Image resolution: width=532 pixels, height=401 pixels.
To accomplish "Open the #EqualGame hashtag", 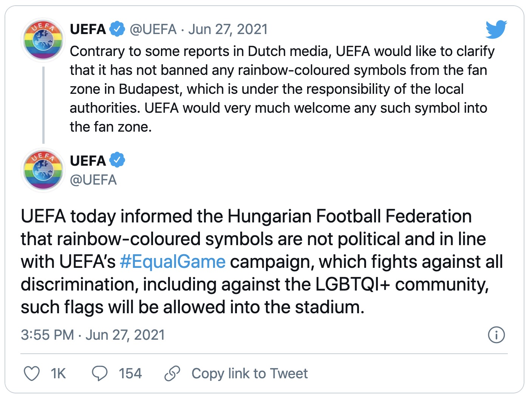I will (x=173, y=262).
